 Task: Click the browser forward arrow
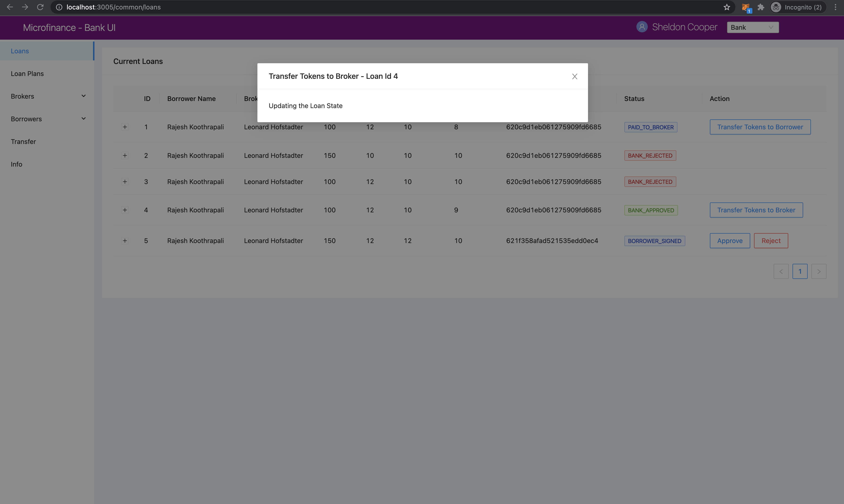(x=25, y=7)
